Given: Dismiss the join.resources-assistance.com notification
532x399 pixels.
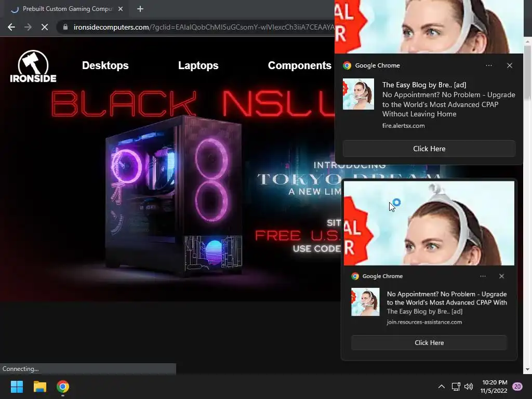Looking at the screenshot, I should pos(501,276).
